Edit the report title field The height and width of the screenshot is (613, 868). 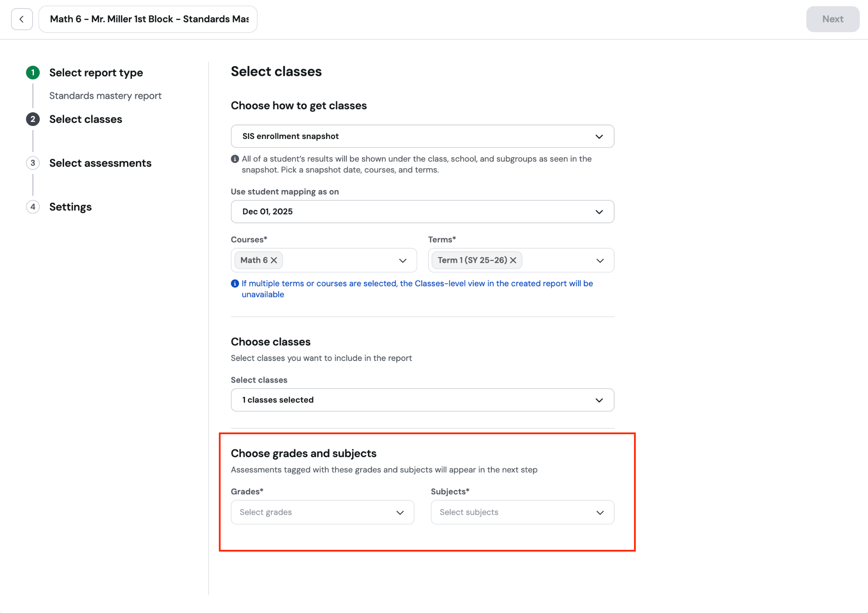coord(148,19)
